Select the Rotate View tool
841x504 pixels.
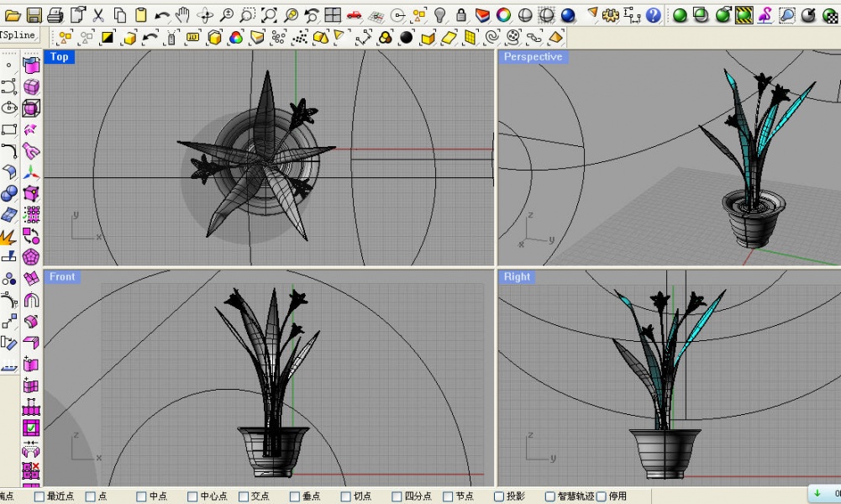click(205, 15)
